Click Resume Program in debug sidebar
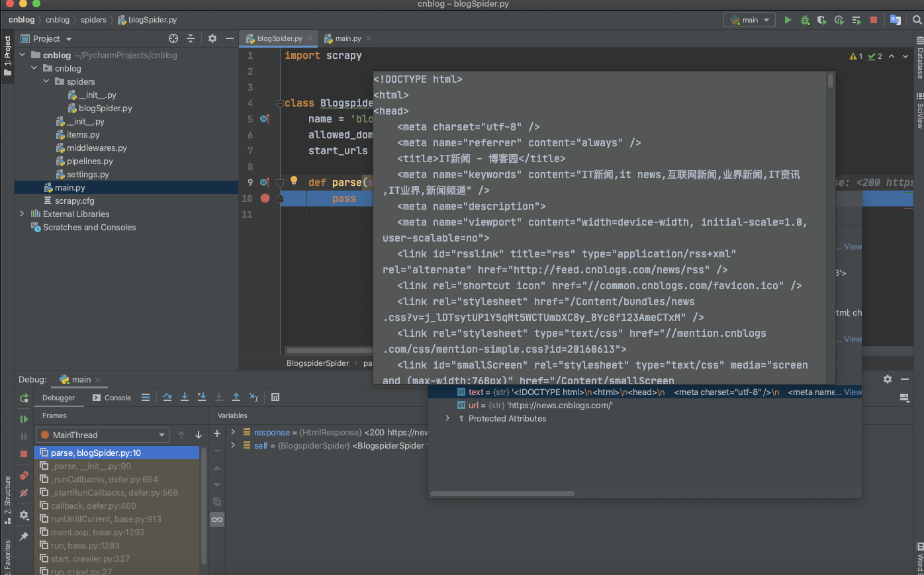Viewport: 924px width, 575px height. coord(24,419)
